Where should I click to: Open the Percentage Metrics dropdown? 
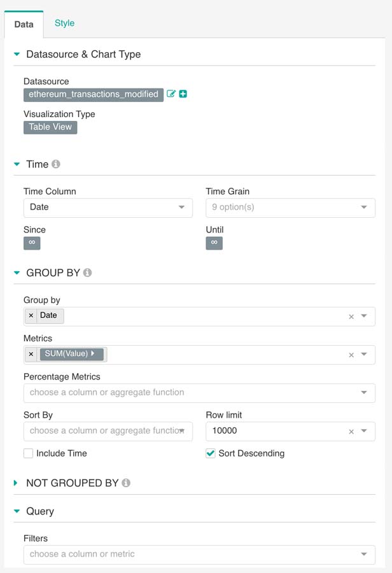(x=199, y=393)
